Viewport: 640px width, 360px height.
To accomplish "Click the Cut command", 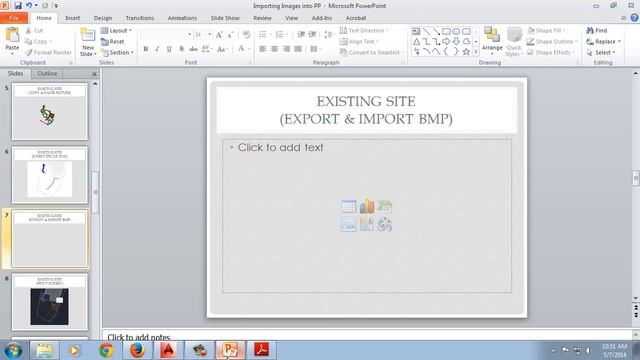I will pyautogui.click(x=34, y=31).
